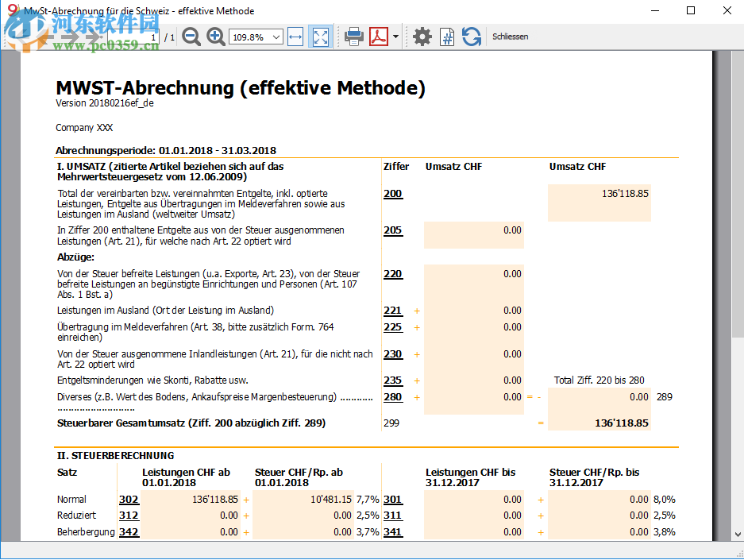The width and height of the screenshot is (744, 560).
Task: Minimize the window
Action: point(655,10)
